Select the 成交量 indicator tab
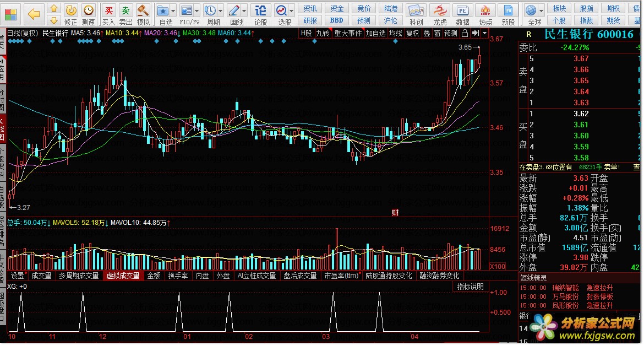Viewport: 644px width, 345px height. tap(41, 276)
